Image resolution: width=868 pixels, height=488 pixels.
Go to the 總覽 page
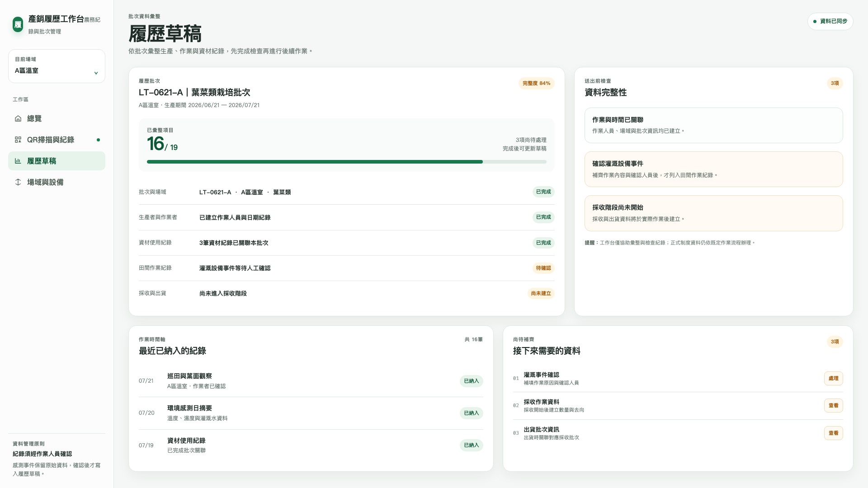[57, 118]
